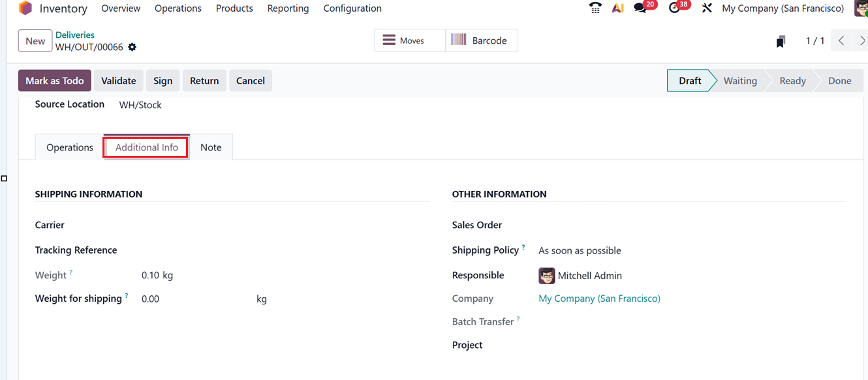The image size is (868, 380).
Task: Open the Configuration menu
Action: click(x=352, y=8)
